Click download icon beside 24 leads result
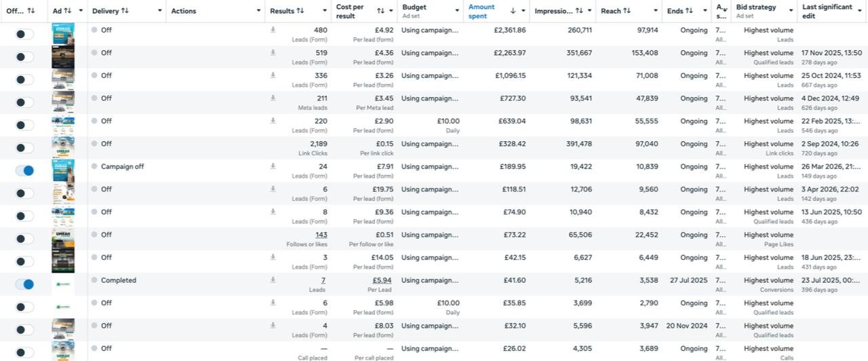This screenshot has height=361, width=868. 273,166
